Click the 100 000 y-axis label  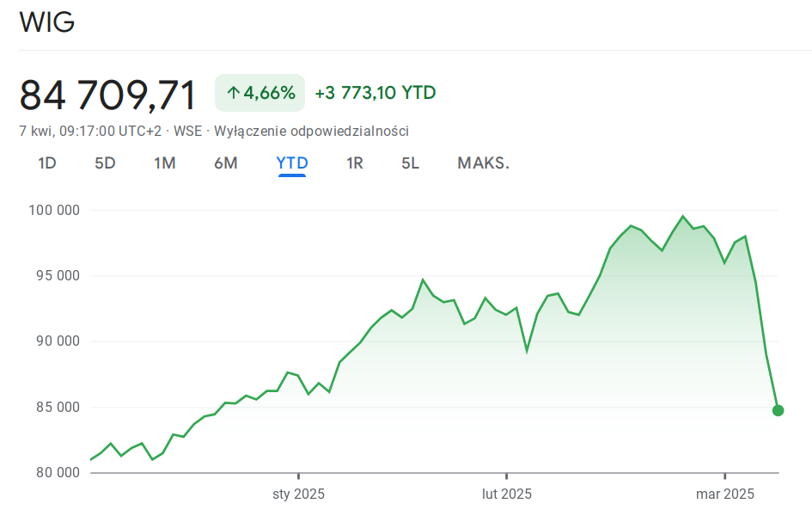pos(55,210)
